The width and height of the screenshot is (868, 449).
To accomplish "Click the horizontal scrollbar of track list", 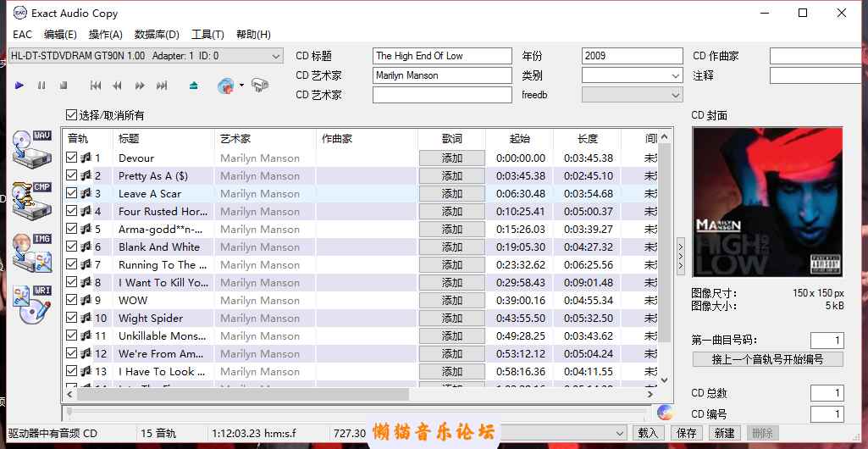I will (243, 394).
